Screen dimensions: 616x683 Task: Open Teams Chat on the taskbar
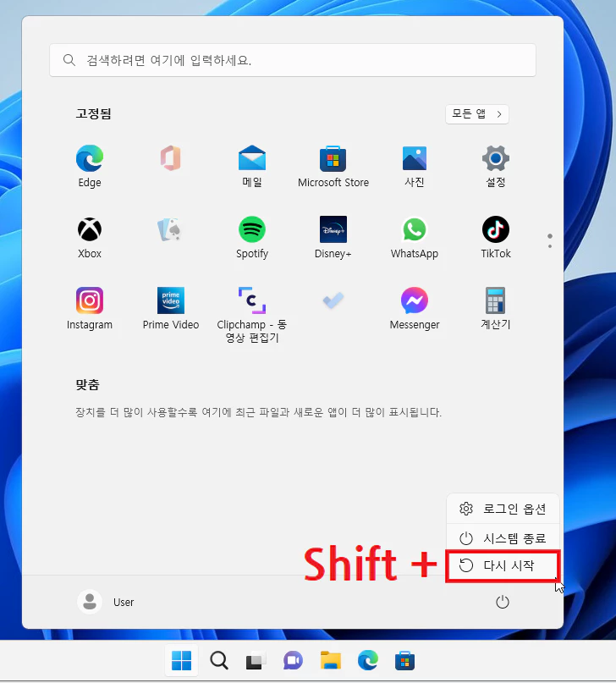(x=293, y=661)
